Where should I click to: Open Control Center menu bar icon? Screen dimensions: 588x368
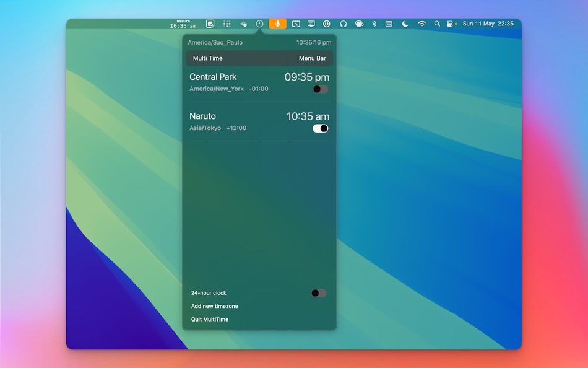click(x=450, y=24)
